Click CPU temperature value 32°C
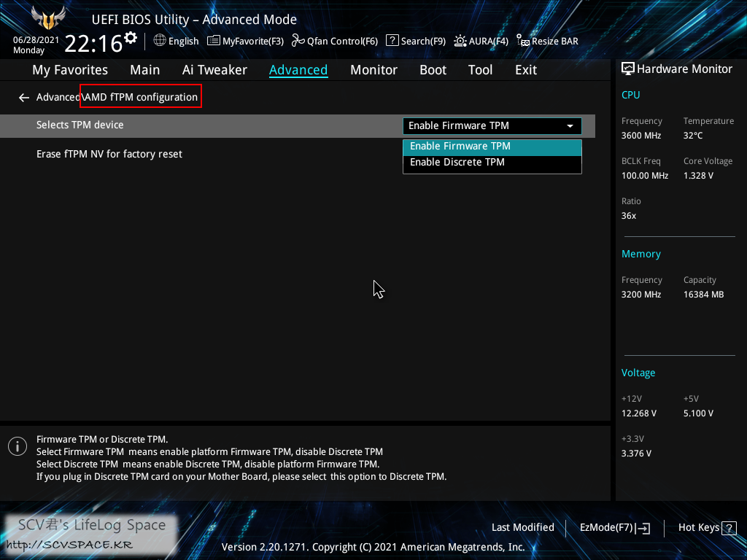The width and height of the screenshot is (747, 560). [x=693, y=136]
